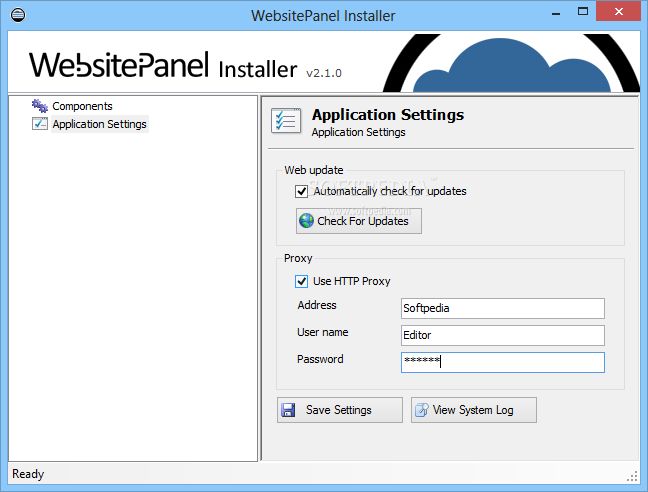Select Components in the left tree
Image resolution: width=648 pixels, height=492 pixels.
(82, 106)
